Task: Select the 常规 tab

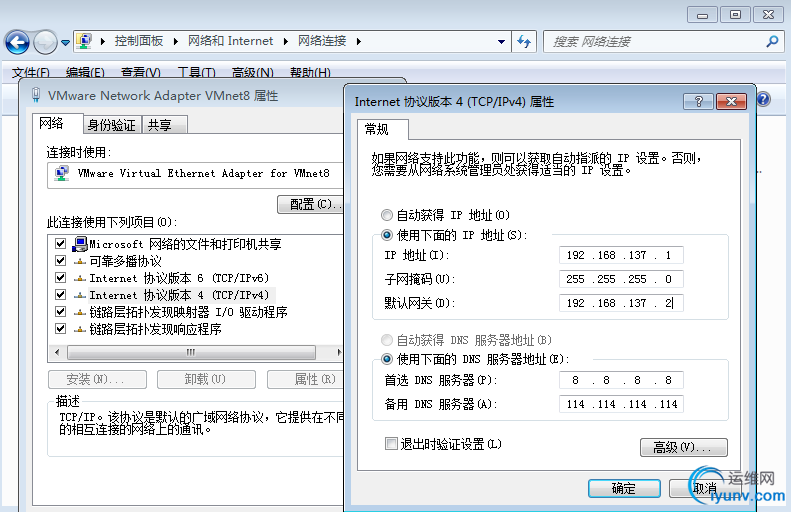Action: coord(382,130)
